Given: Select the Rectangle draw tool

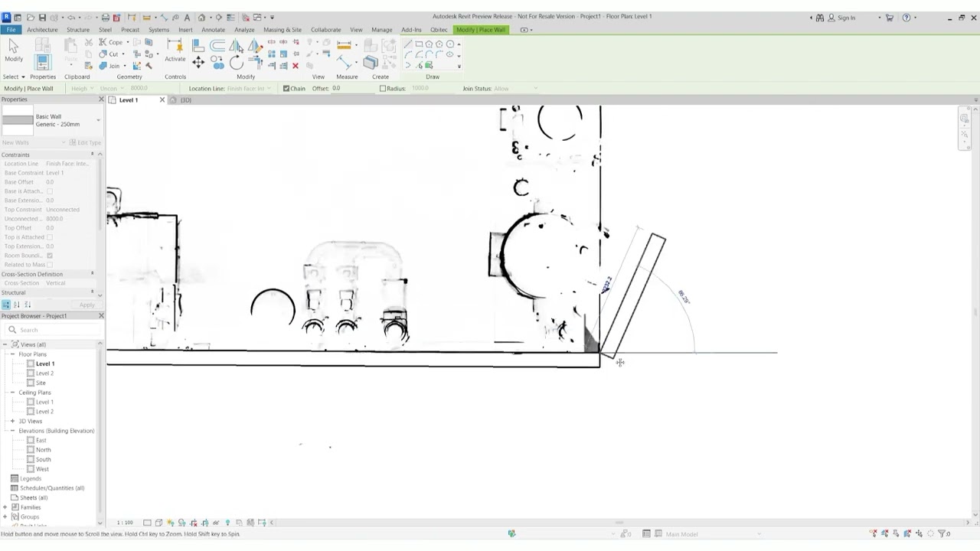Looking at the screenshot, I should (419, 44).
